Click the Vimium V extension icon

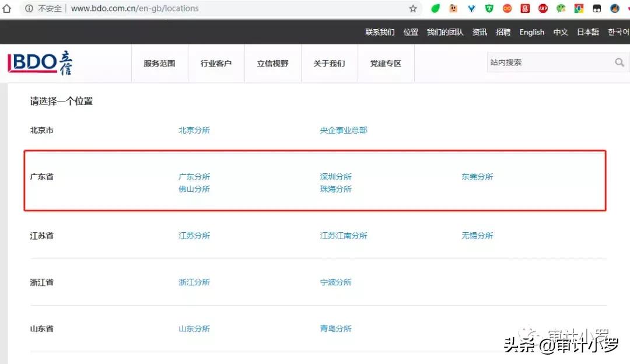pos(471,8)
